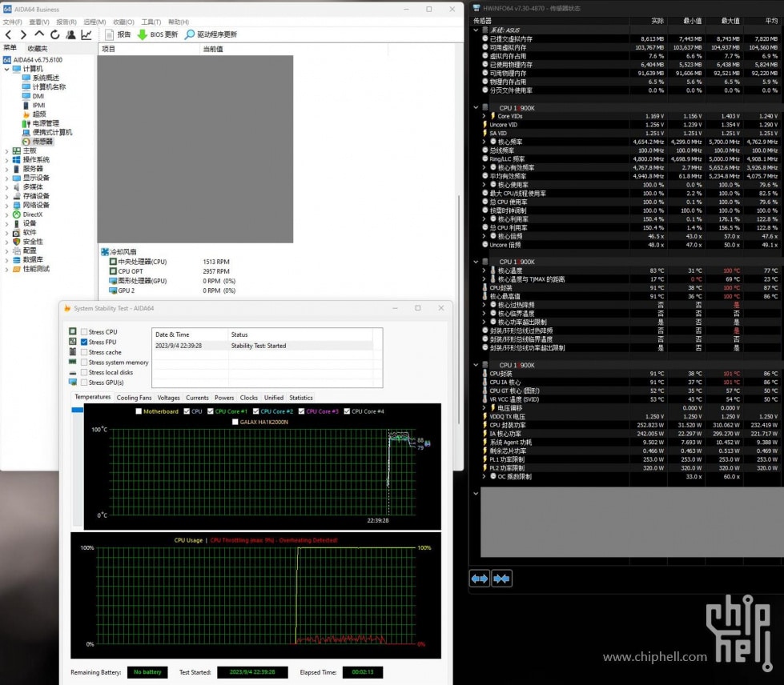Toggle CPU Core #1 graph checkbox
Viewport: 784px width, 685px height.
pyautogui.click(x=211, y=411)
